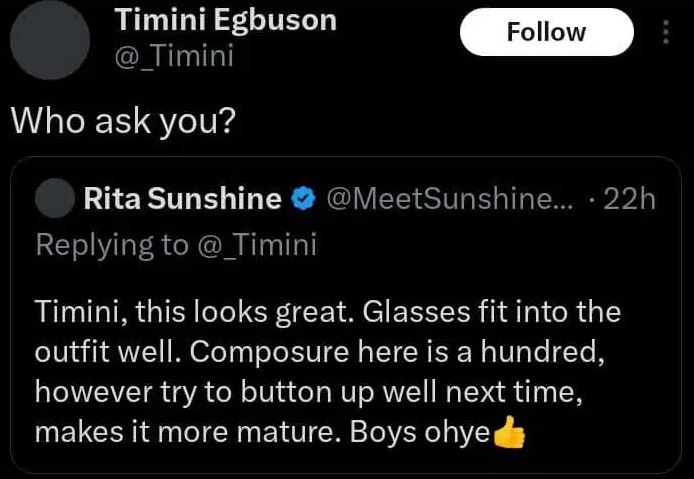Open Rita Sunshine's small avatar
The height and width of the screenshot is (479, 694).
[54, 200]
